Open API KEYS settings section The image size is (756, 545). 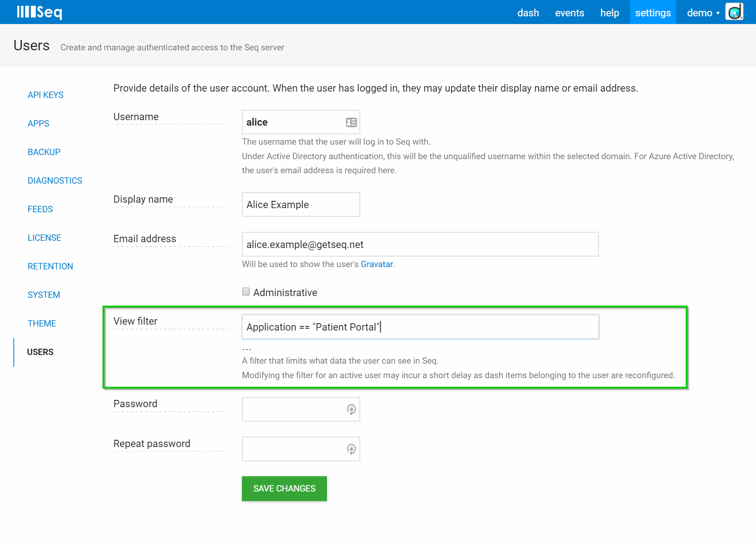46,95
